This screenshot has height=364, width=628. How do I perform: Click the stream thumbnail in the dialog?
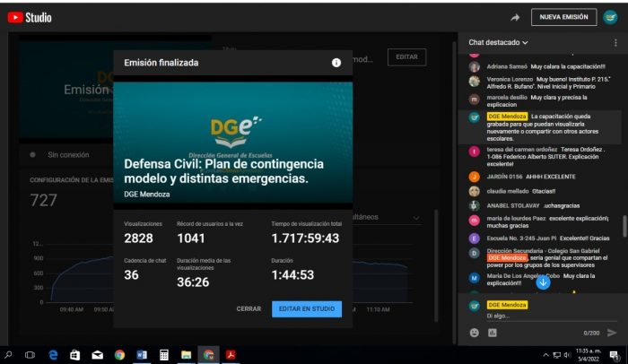233,143
